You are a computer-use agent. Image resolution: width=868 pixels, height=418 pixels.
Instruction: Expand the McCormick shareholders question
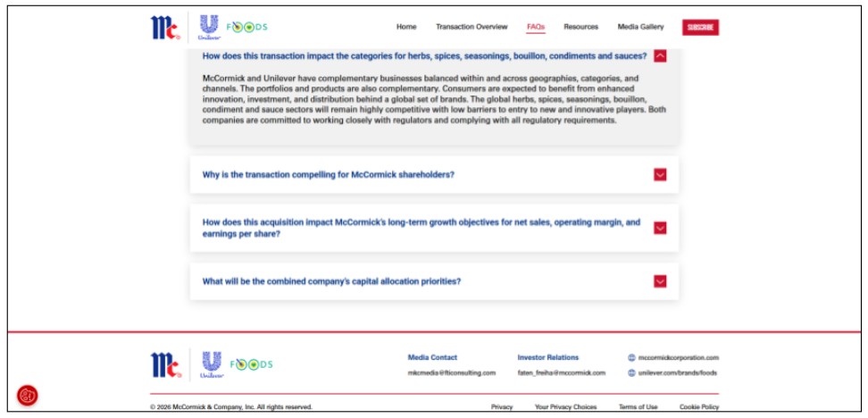[660, 174]
